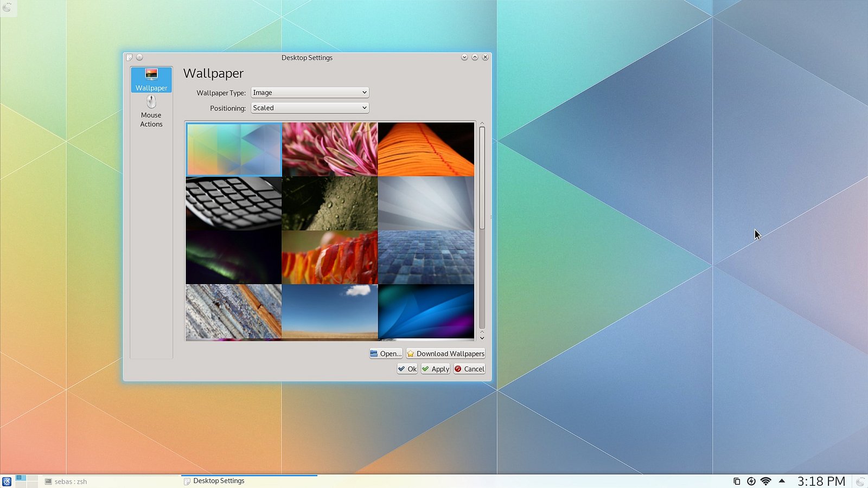Screen dimensions: 868x488
Task: Switch to the Desktop Settings taskbar entry
Action: [219, 480]
